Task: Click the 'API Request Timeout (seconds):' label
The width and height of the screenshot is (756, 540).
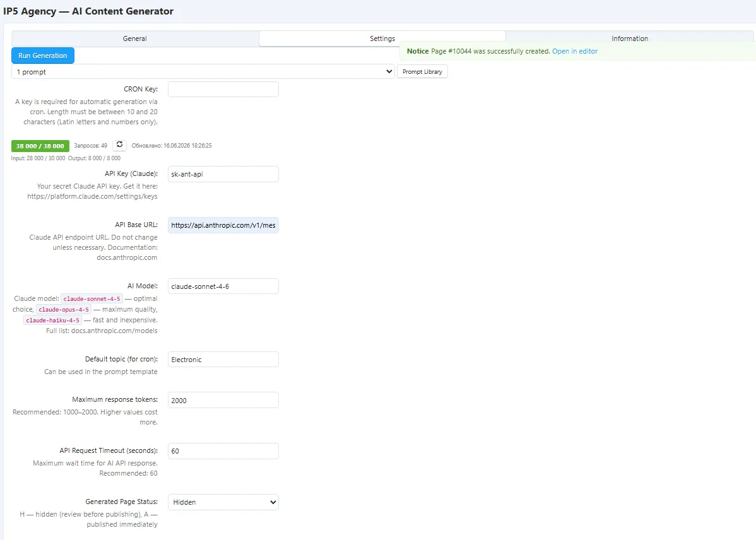Action: point(109,451)
